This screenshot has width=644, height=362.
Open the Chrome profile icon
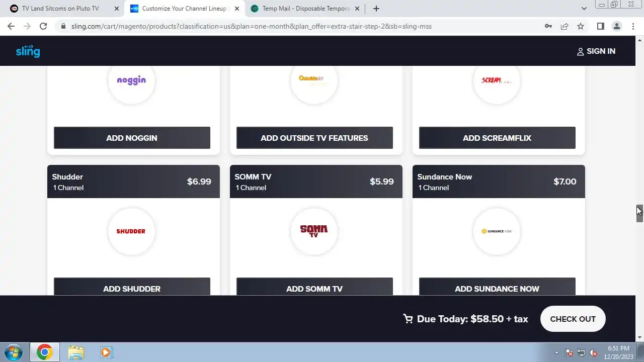click(617, 26)
